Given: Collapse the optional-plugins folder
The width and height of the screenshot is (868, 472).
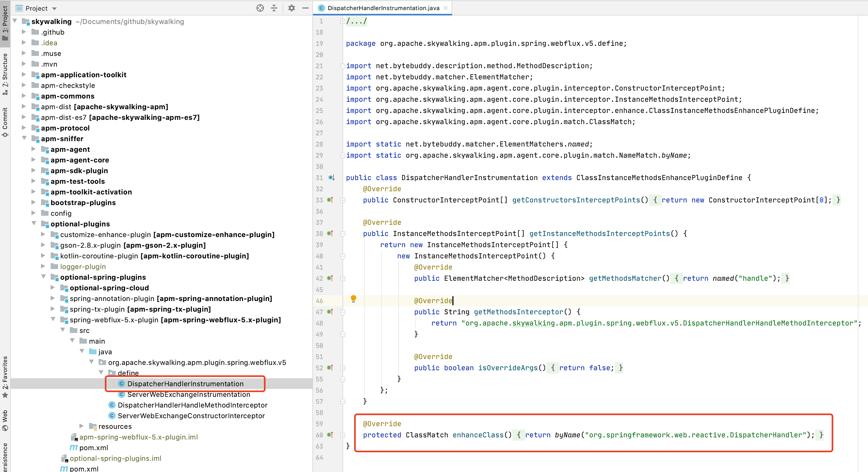Looking at the screenshot, I should (x=34, y=223).
